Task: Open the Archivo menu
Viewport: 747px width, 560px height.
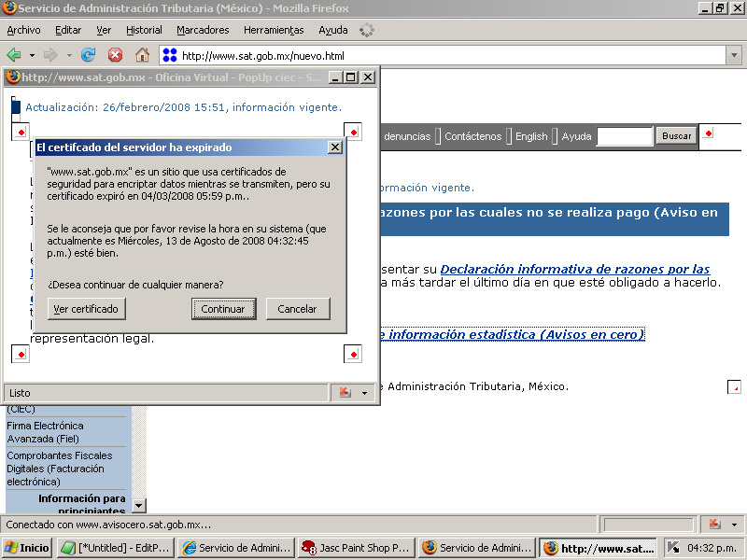Action: (x=23, y=30)
